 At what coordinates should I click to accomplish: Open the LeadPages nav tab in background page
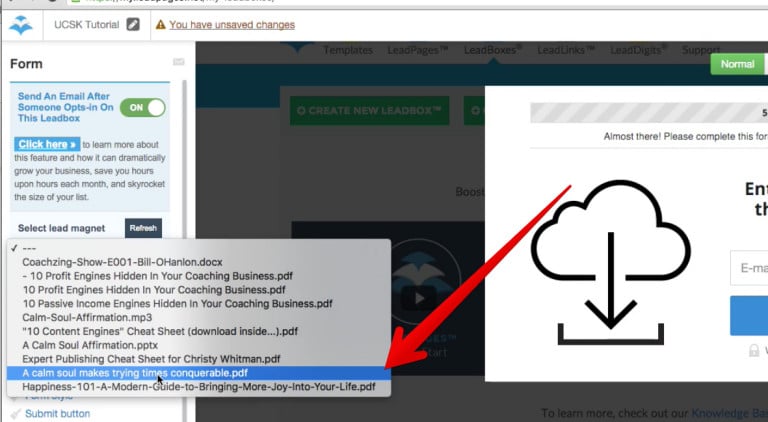(x=417, y=50)
